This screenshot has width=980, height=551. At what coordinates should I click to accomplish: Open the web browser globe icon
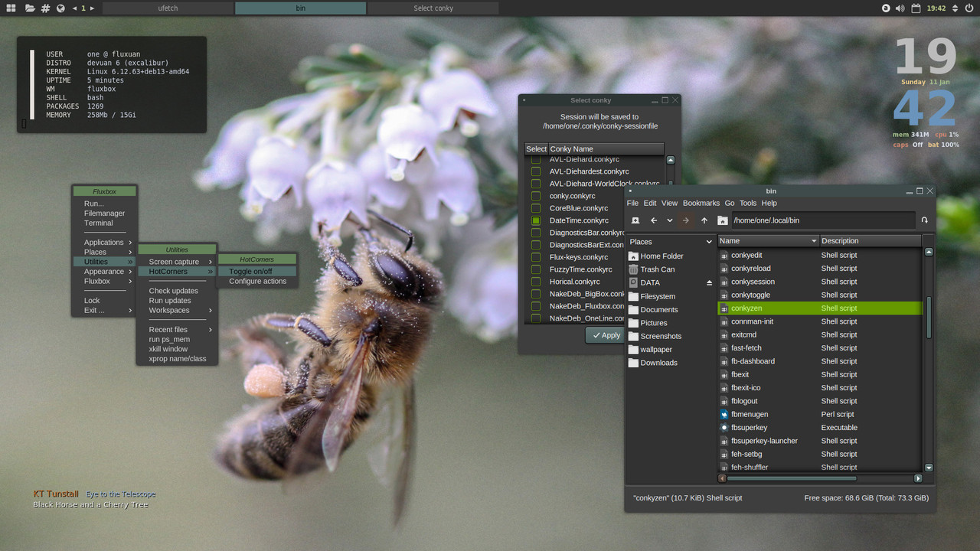point(61,8)
